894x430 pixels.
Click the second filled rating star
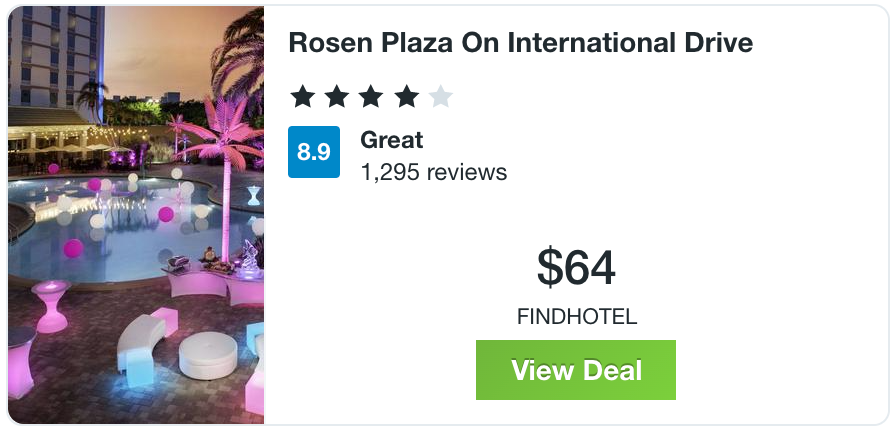click(337, 97)
